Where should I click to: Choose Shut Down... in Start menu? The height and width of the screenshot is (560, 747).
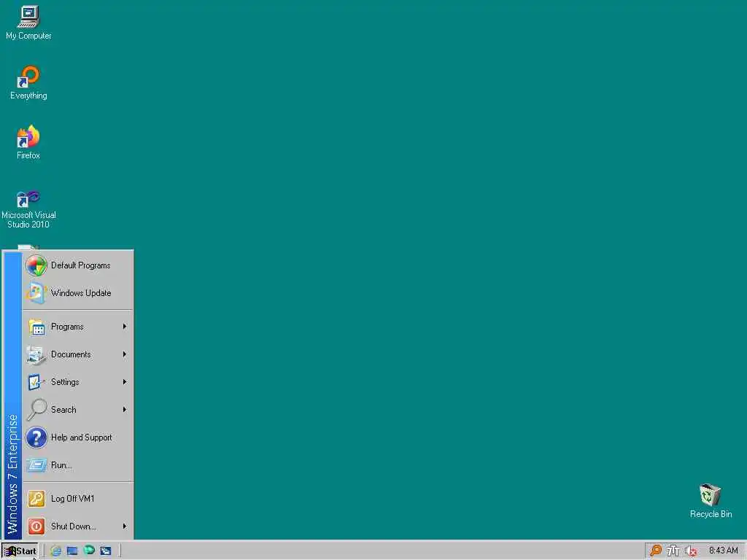pos(78,526)
